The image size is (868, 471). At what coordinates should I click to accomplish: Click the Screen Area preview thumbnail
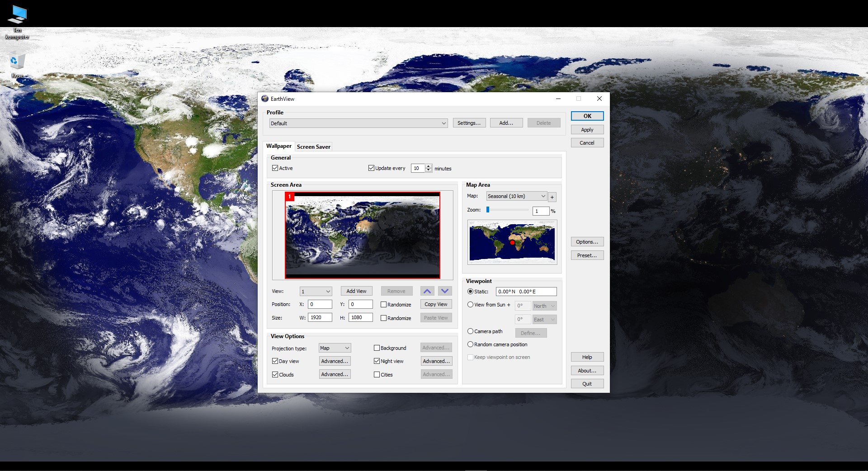click(362, 235)
